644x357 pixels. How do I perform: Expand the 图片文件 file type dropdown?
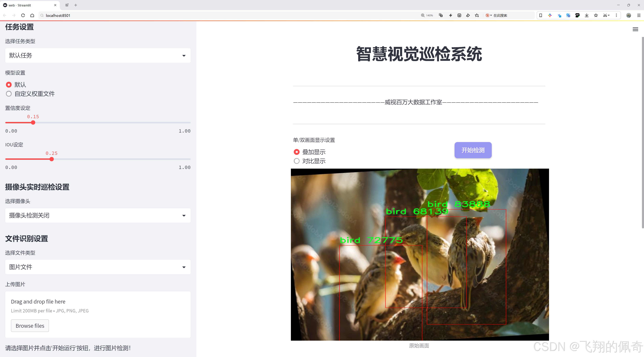tap(98, 267)
